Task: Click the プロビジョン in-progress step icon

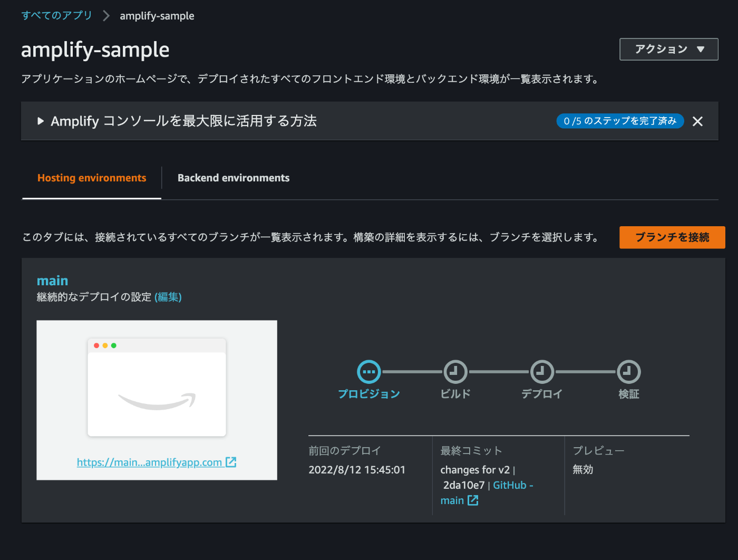Action: coord(369,372)
